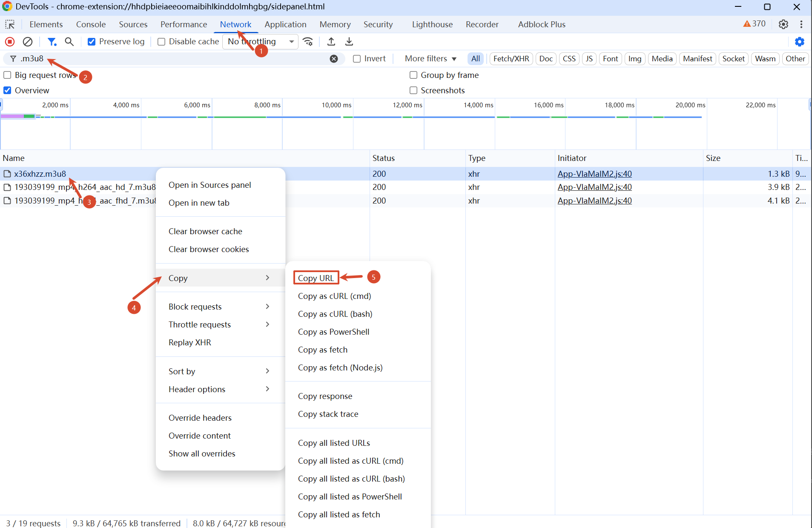
Task: Open App-VlaMalM2.js:40 initiator of x36xhzz.m3u8
Action: coord(594,174)
